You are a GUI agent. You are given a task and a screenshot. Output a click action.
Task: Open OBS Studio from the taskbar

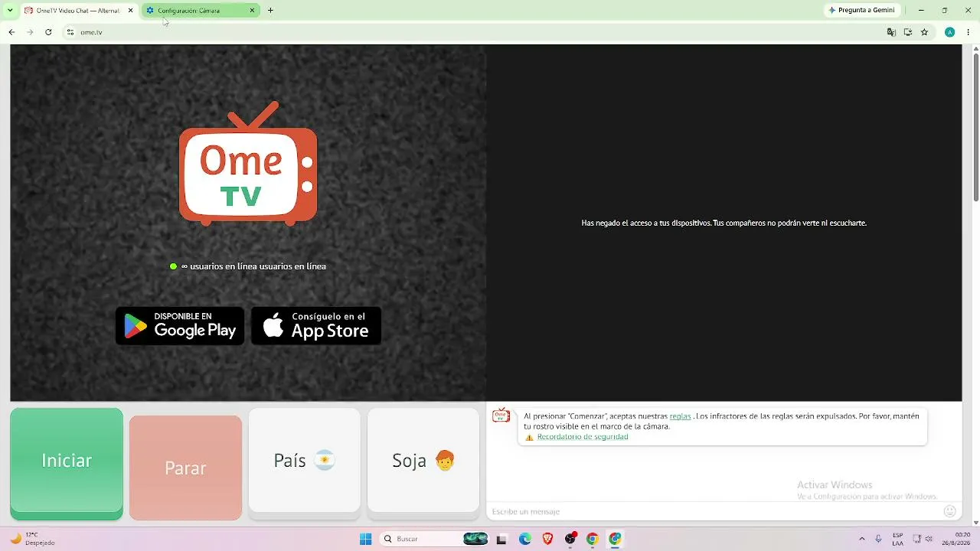(570, 539)
